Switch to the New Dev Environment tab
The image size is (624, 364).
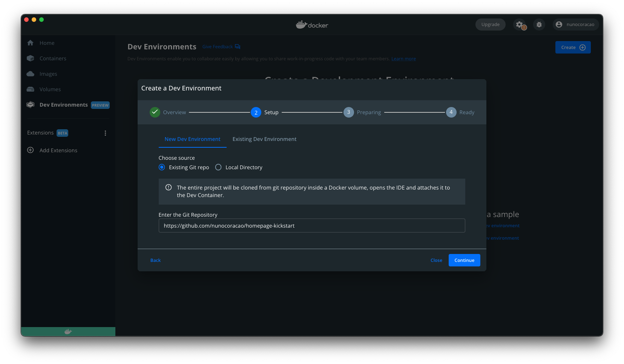click(x=192, y=139)
